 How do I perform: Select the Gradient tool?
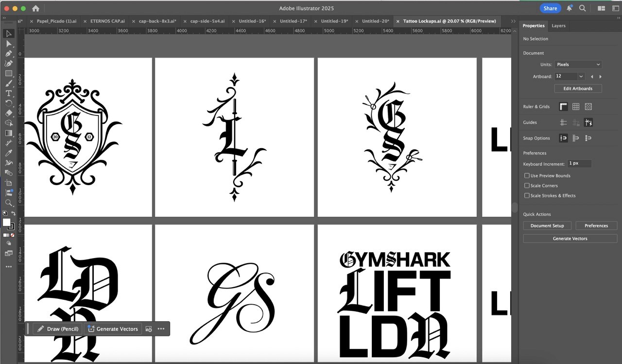pyautogui.click(x=9, y=133)
